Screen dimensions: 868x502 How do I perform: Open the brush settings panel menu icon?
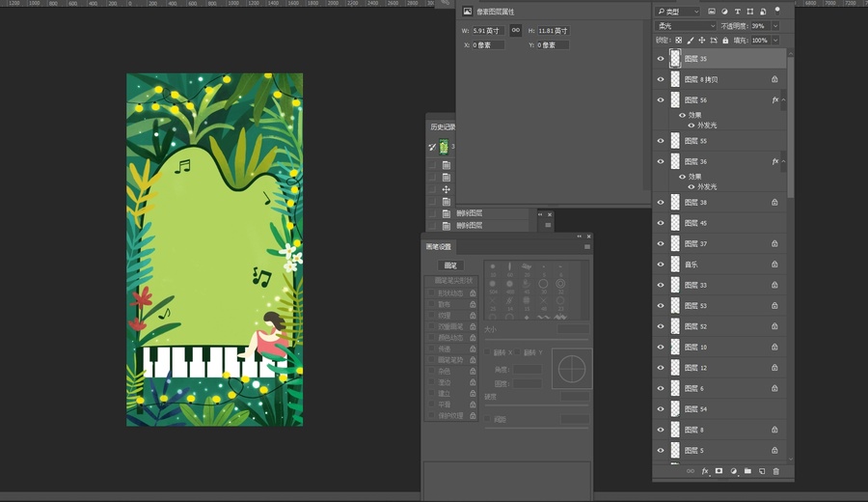coord(586,246)
